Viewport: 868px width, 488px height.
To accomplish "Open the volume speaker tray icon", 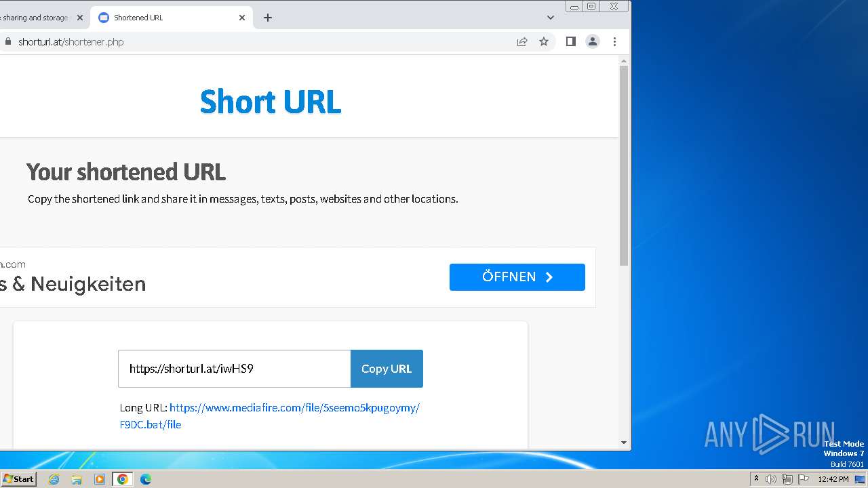I will click(771, 479).
